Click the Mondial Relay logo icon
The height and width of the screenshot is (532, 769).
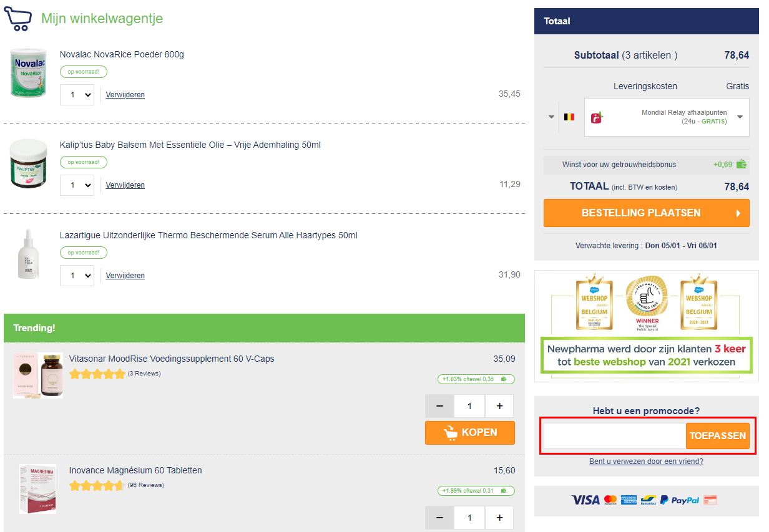coord(597,117)
